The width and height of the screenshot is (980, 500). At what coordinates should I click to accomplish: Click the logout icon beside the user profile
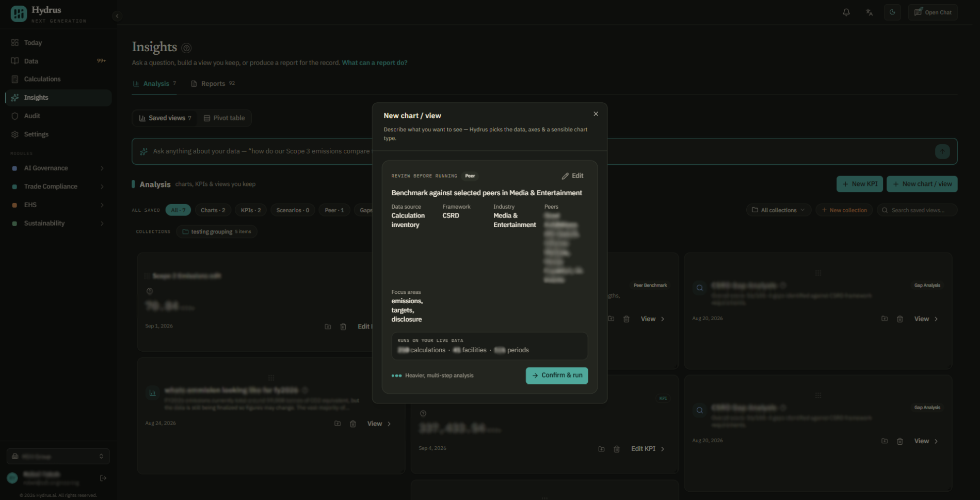pyautogui.click(x=103, y=478)
